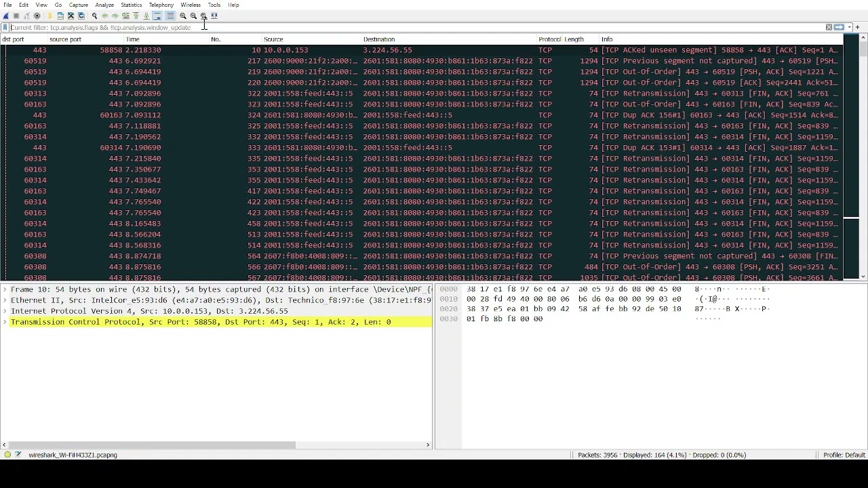
Task: Open the File menu
Action: click(7, 5)
